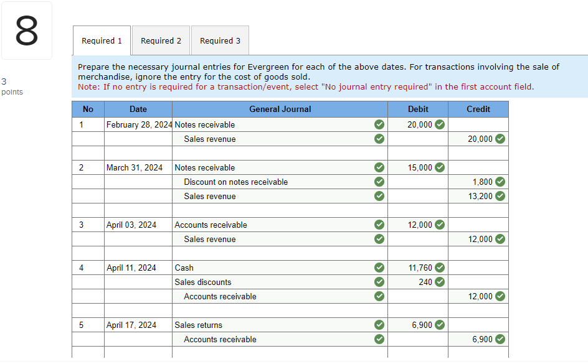This screenshot has height=364, width=588.
Task: Select the Cash account field
Action: 280,268
